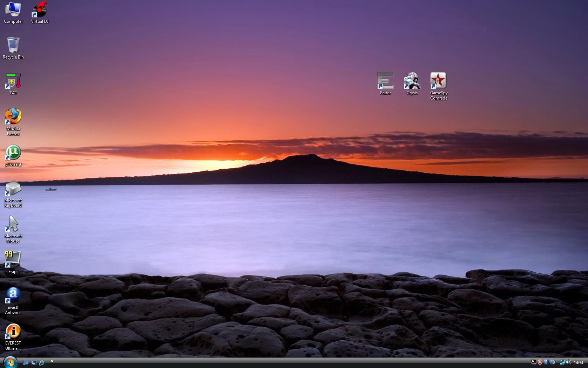Select the Editor shortcut icon
This screenshot has height=368, width=588.
tap(386, 83)
